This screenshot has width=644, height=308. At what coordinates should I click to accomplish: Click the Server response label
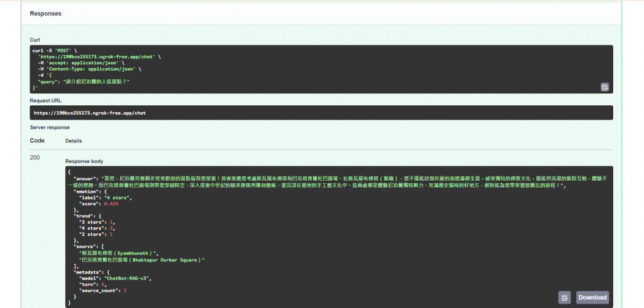pyautogui.click(x=50, y=127)
